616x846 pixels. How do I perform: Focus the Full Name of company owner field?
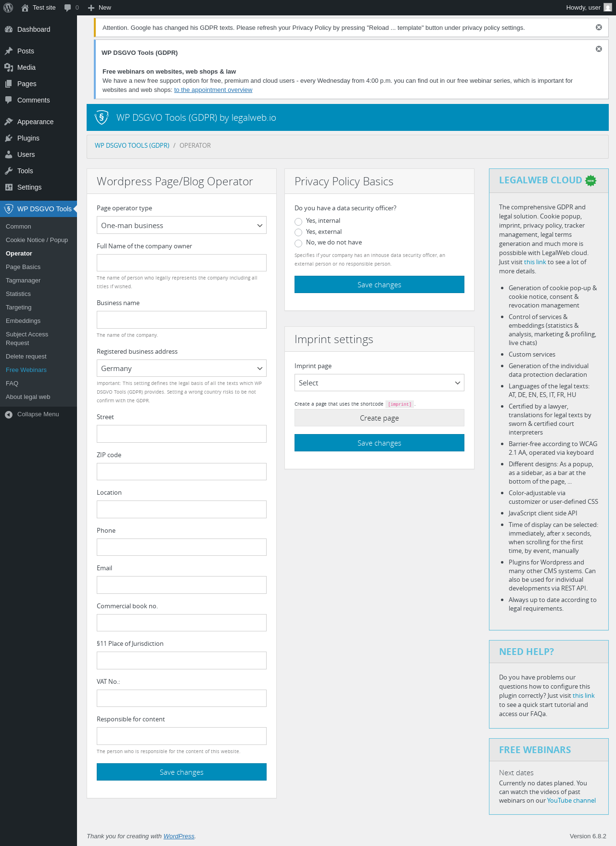181,263
